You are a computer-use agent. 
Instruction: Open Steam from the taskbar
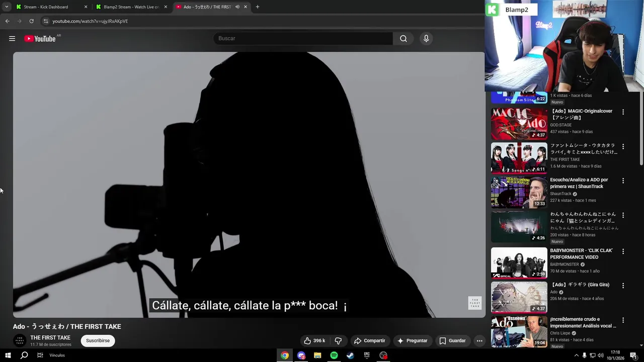coord(350,355)
